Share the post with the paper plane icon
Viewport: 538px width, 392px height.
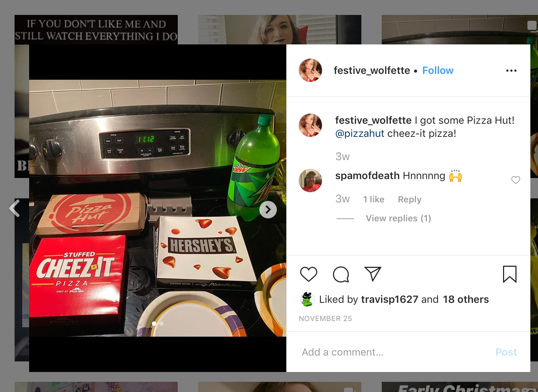coord(373,274)
